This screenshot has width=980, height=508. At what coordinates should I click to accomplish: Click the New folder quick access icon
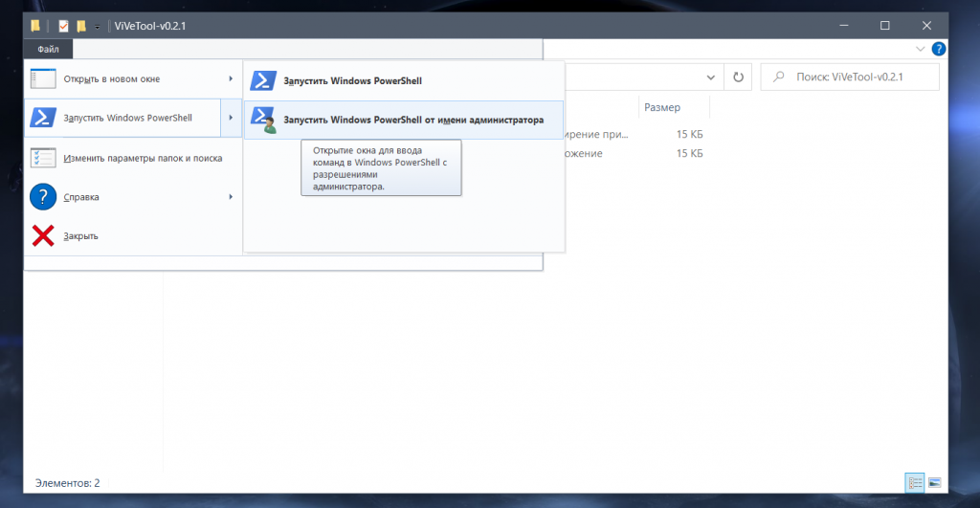[81, 26]
